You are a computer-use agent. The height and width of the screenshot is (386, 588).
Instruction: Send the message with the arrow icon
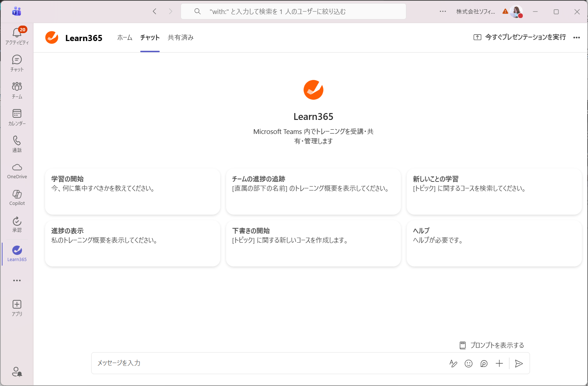point(519,364)
